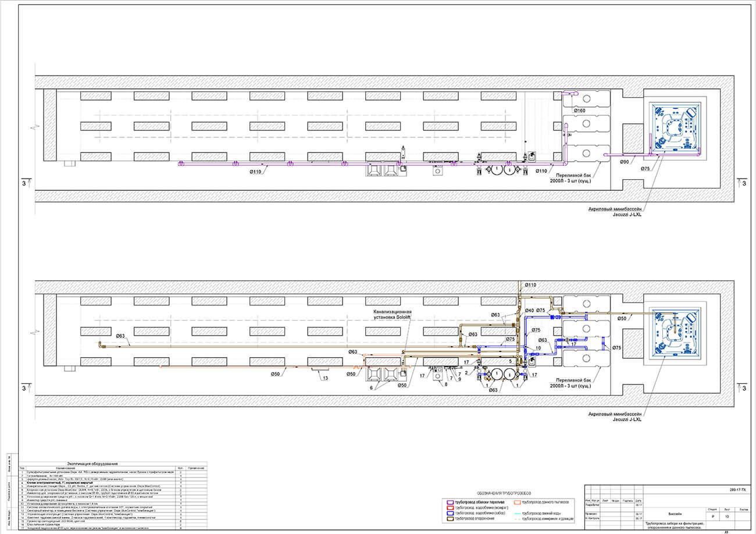This screenshot has height=534, width=756.
Task: Select the component callout number 13
Action: coord(324,378)
